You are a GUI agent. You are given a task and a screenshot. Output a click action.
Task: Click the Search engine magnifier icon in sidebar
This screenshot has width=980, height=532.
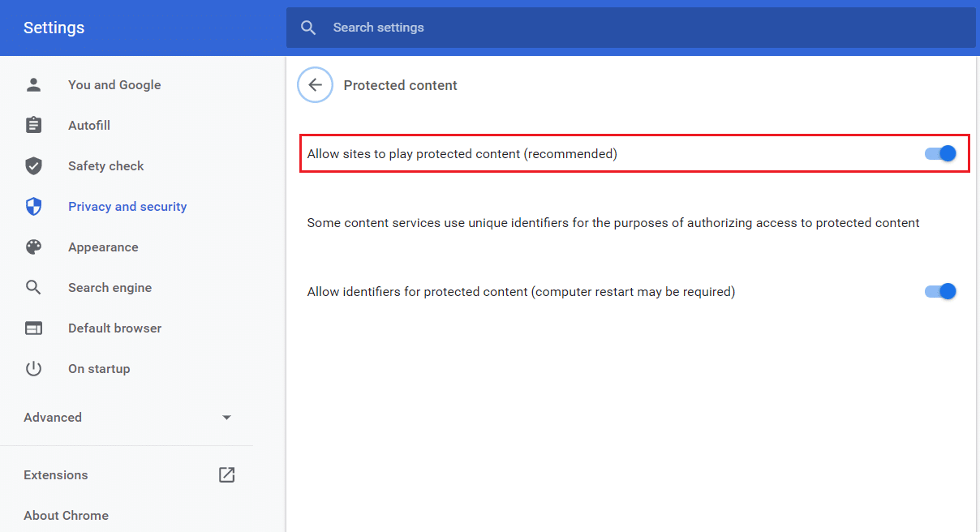coord(33,287)
